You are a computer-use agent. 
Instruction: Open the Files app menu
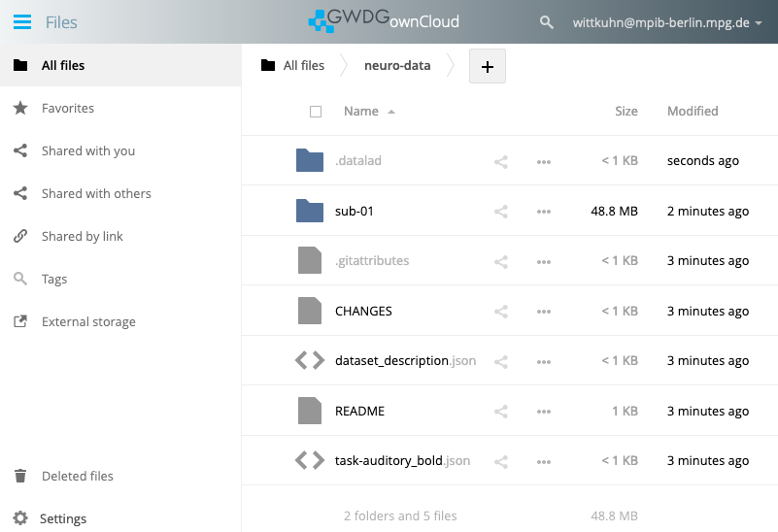[x=22, y=22]
